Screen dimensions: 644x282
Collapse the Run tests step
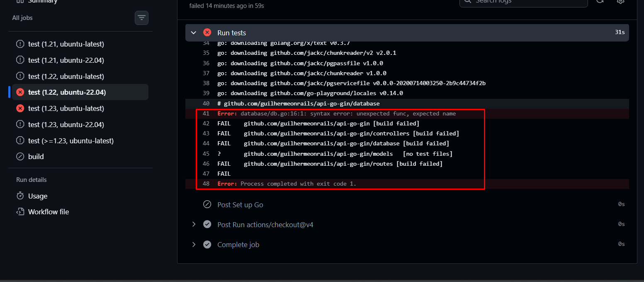point(193,33)
